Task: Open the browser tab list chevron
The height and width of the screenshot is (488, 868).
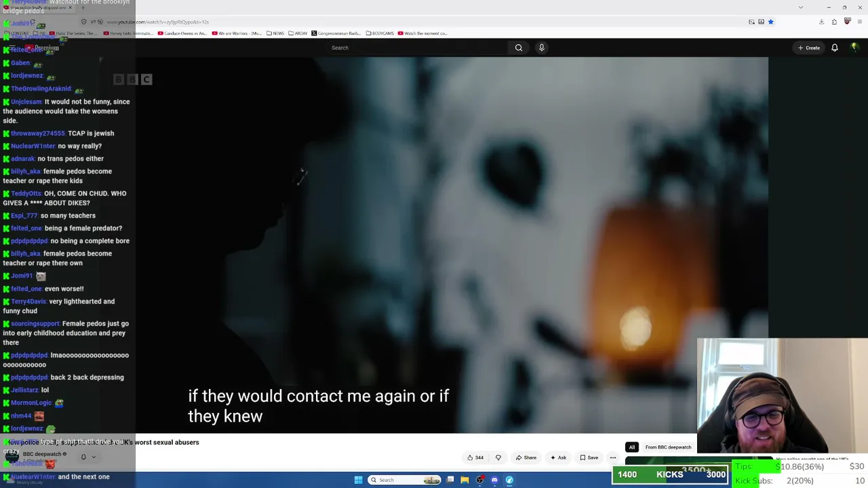Action: [x=801, y=7]
